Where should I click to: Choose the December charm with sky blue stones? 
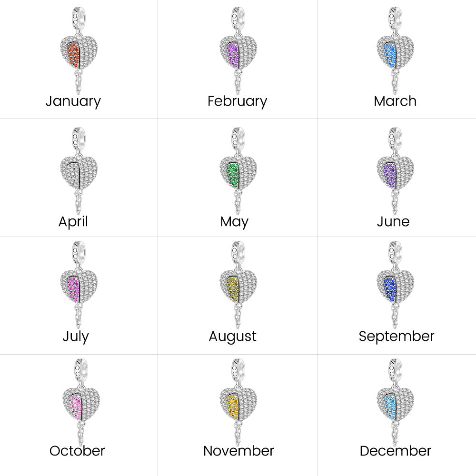[395, 404]
